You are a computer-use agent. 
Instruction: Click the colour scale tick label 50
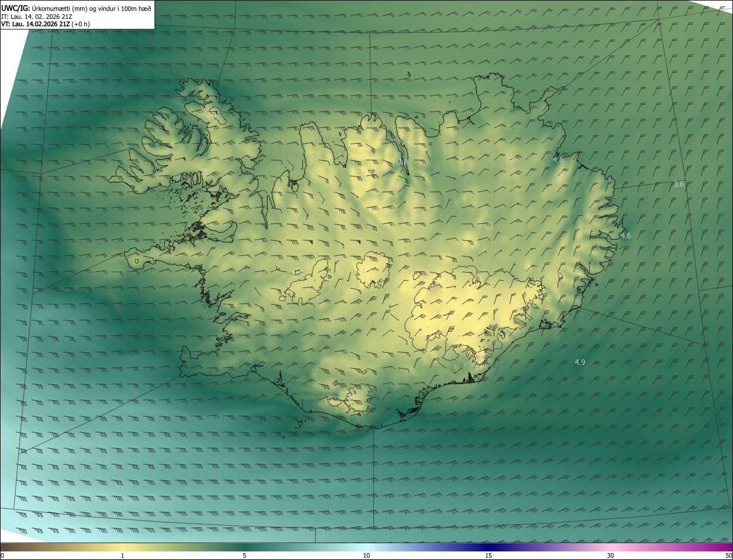coord(728,555)
